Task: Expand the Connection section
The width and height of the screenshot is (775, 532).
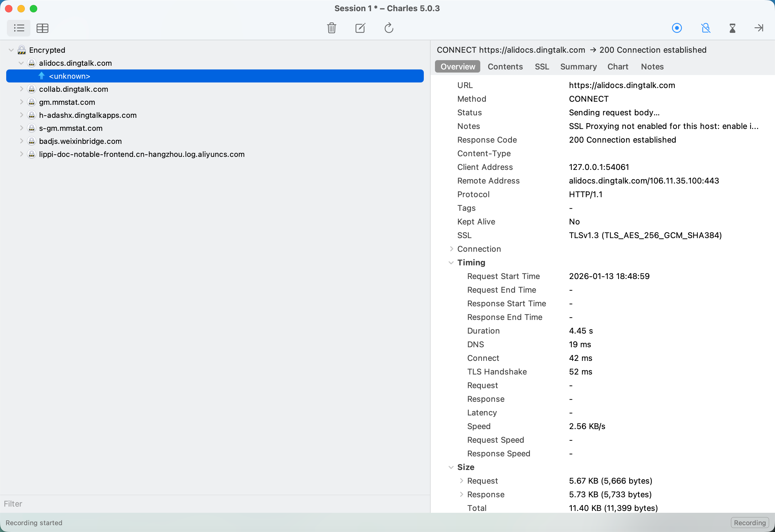Action: (451, 249)
